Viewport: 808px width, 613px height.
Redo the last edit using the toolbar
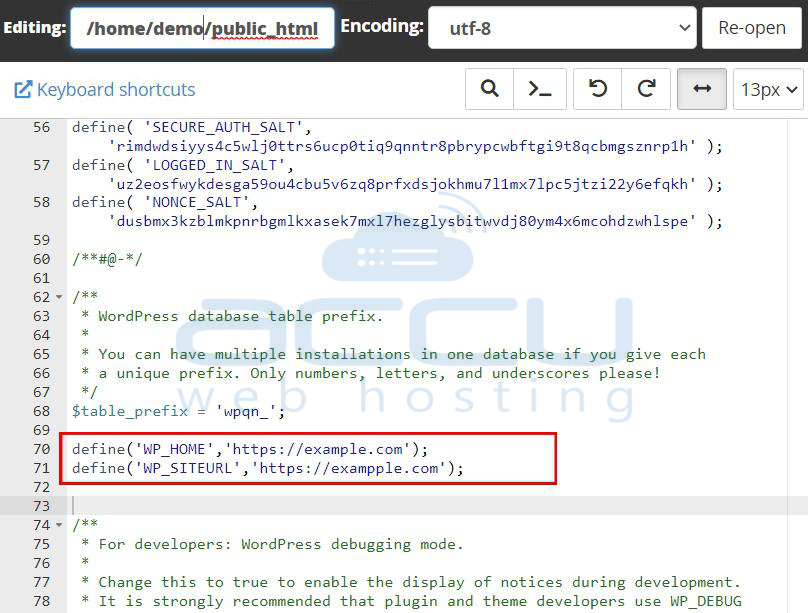(x=646, y=89)
